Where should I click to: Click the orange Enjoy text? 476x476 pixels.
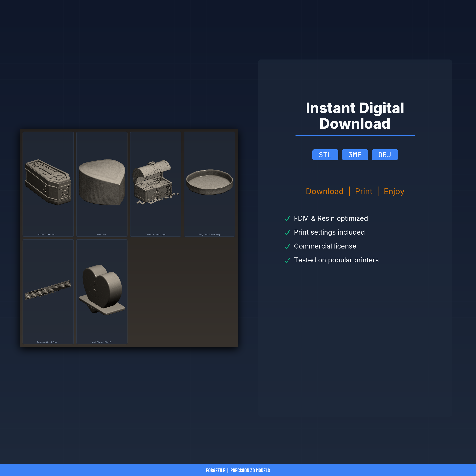click(x=394, y=191)
